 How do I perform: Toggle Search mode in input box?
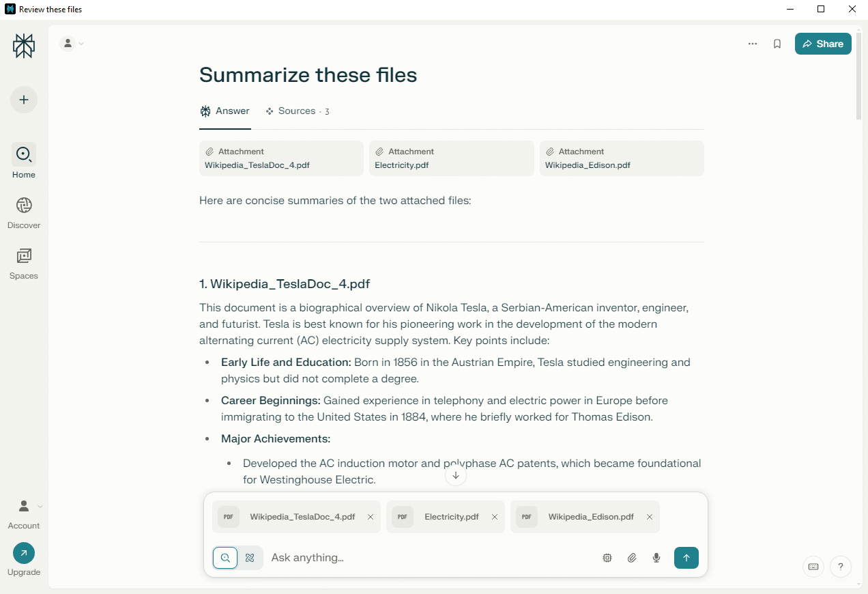coord(225,558)
